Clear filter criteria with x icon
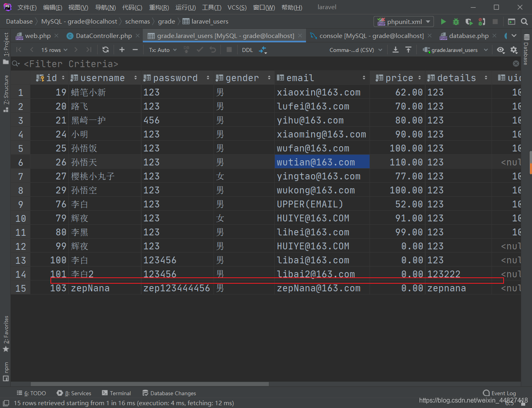The image size is (532, 408). click(x=516, y=64)
